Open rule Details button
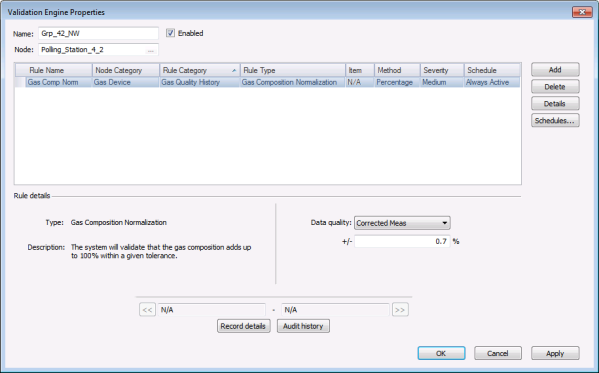The image size is (599, 373). (x=555, y=104)
